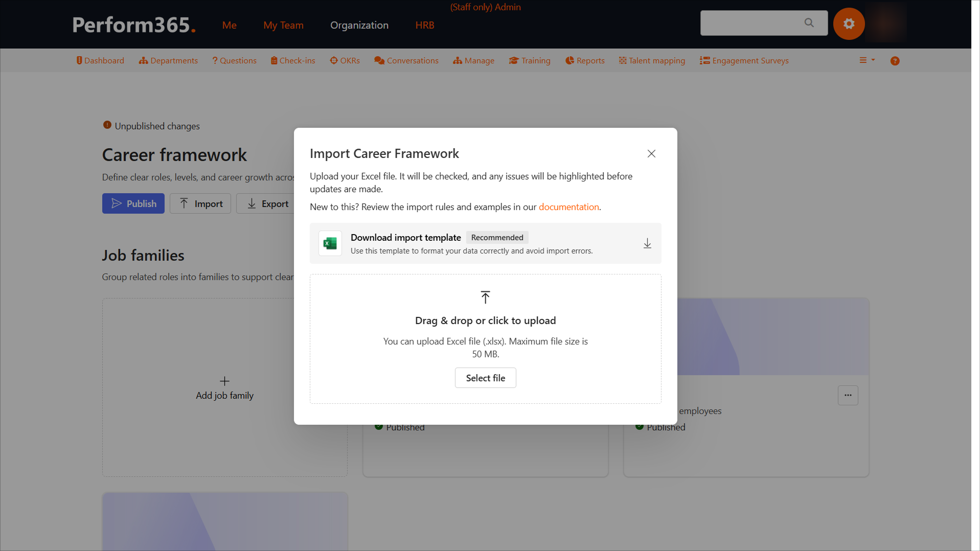Go to Departments in the sub navigation
The height and width of the screenshot is (551, 980).
point(168,60)
